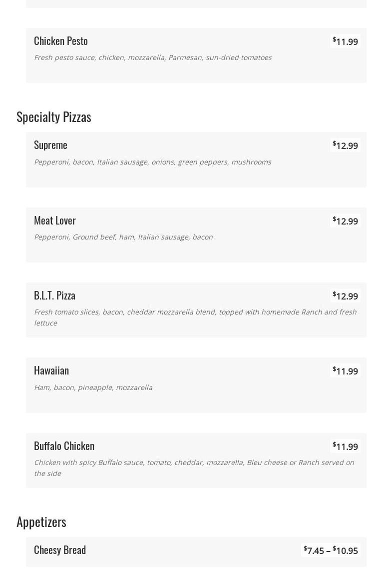Open the Cheesy Bread appetizer title
This screenshot has width=392, height=578.
pyautogui.click(x=60, y=550)
